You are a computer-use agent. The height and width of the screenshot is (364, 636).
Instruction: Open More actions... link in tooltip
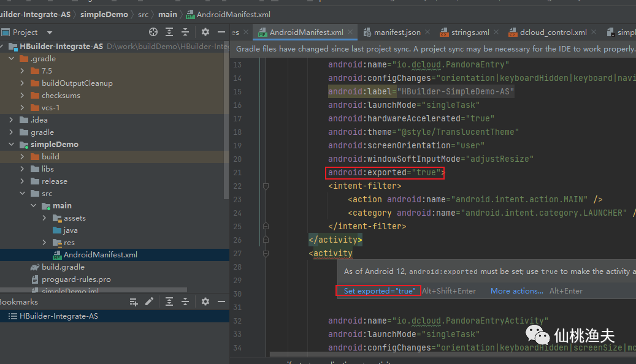tap(517, 290)
